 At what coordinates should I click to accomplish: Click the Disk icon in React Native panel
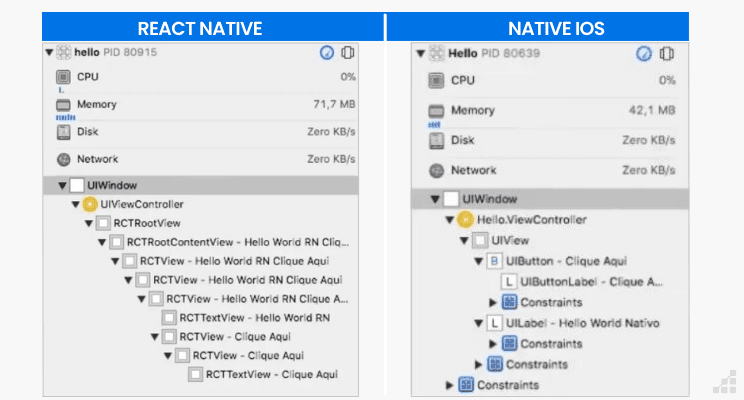pyautogui.click(x=63, y=131)
